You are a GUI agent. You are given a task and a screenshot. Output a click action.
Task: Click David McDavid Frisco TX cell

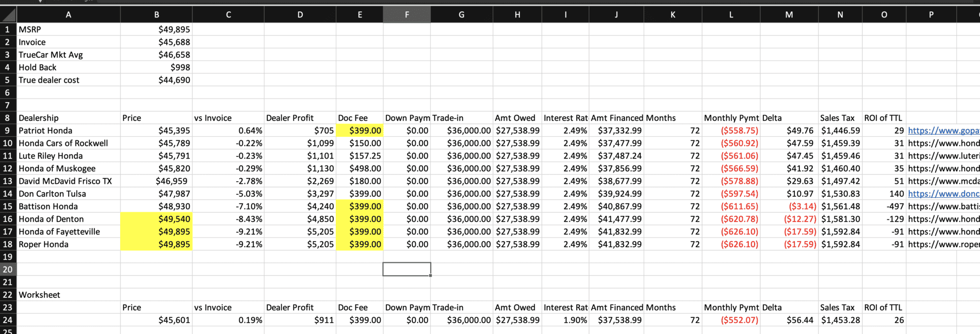69,181
